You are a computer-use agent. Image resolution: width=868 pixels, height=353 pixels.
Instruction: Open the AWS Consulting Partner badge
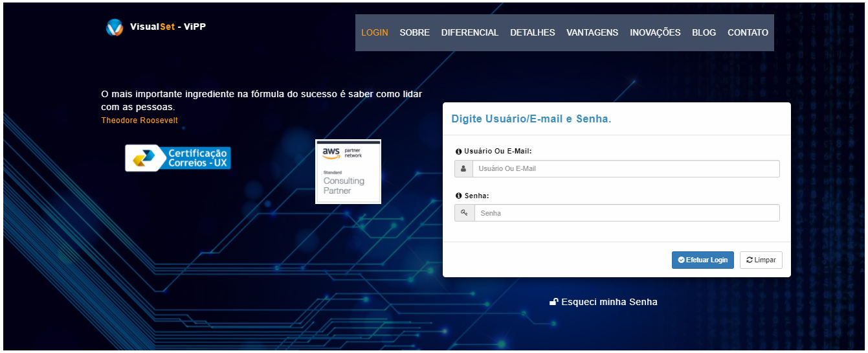pos(348,172)
